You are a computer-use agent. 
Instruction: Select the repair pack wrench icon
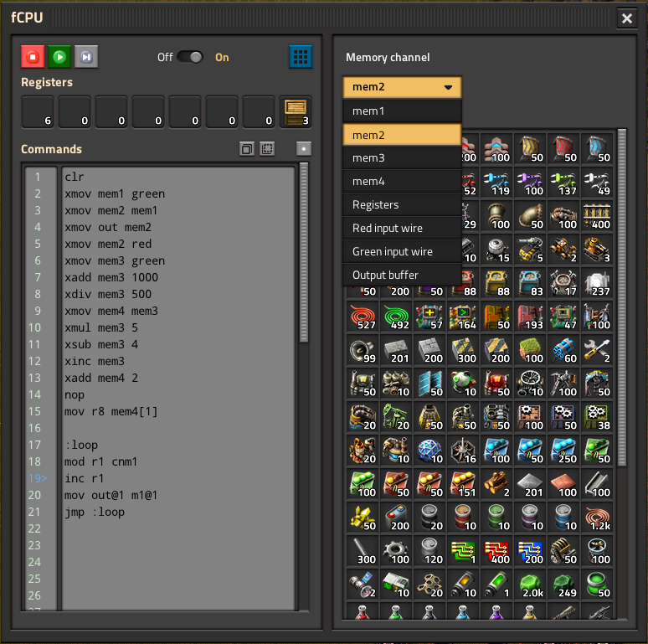coord(598,351)
